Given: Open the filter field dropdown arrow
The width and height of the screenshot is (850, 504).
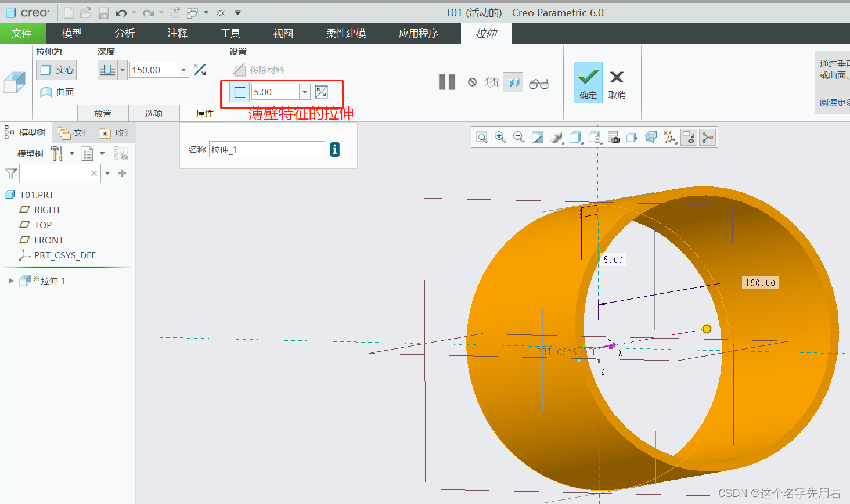Looking at the screenshot, I should coord(107,173).
